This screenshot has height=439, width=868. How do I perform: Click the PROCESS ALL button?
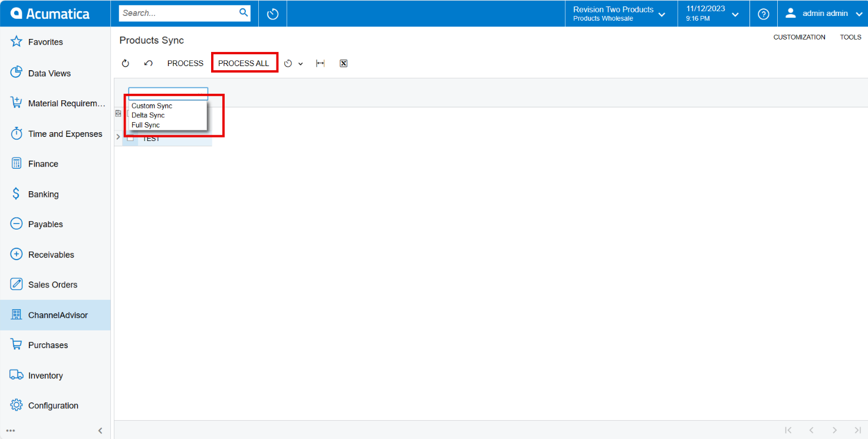click(x=244, y=63)
